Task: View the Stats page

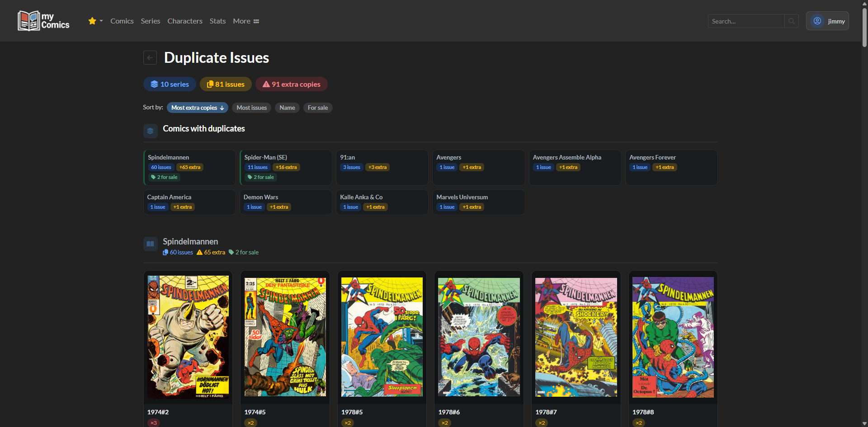Action: click(217, 21)
